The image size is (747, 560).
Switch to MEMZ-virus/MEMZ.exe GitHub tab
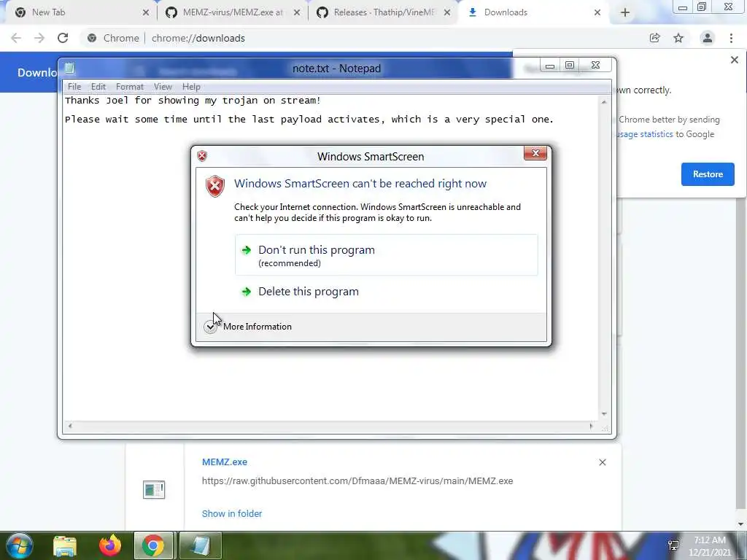[x=233, y=12]
